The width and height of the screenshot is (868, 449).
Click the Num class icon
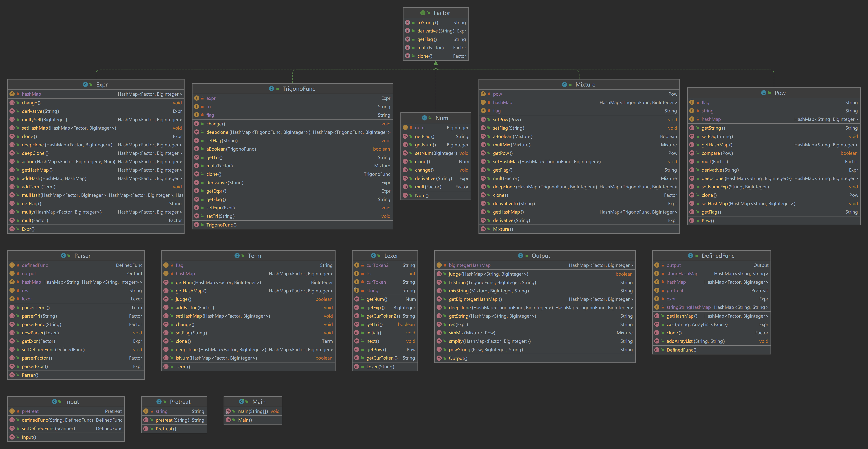[425, 118]
